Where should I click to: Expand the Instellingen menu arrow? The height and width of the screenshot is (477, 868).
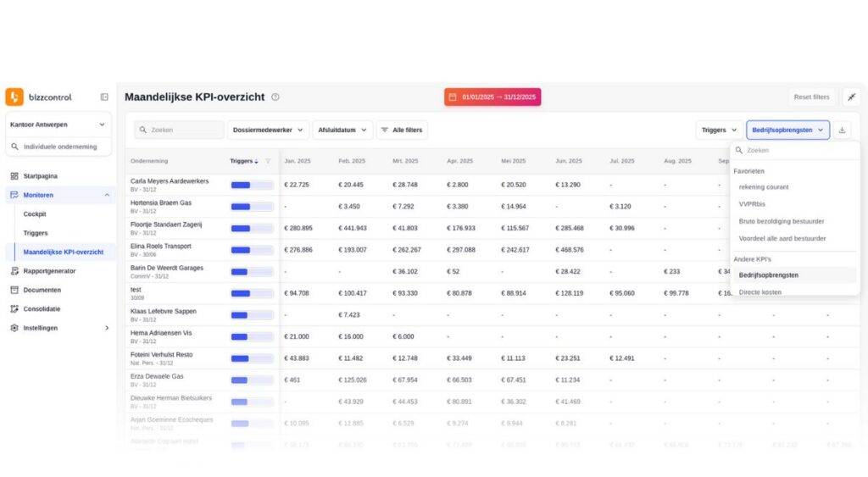click(x=106, y=328)
